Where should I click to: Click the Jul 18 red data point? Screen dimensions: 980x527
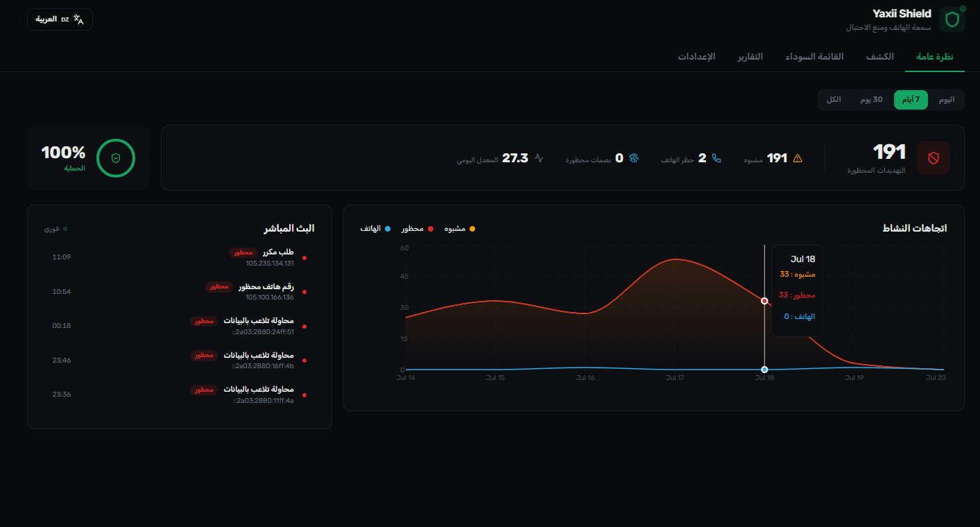(764, 301)
